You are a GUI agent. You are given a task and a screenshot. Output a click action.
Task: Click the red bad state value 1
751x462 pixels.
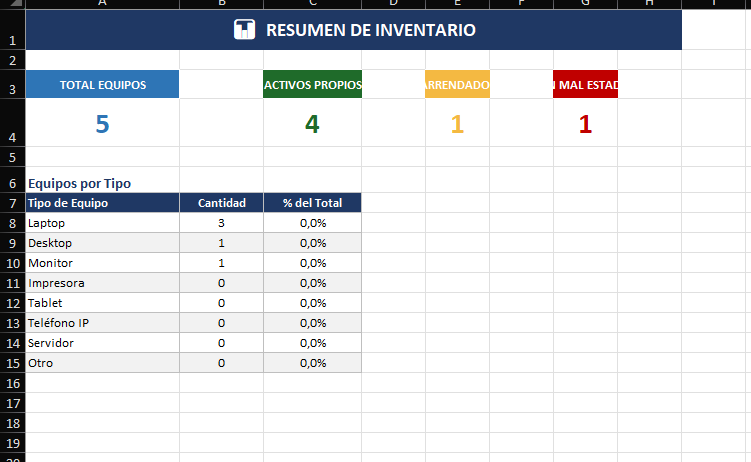tap(585, 124)
